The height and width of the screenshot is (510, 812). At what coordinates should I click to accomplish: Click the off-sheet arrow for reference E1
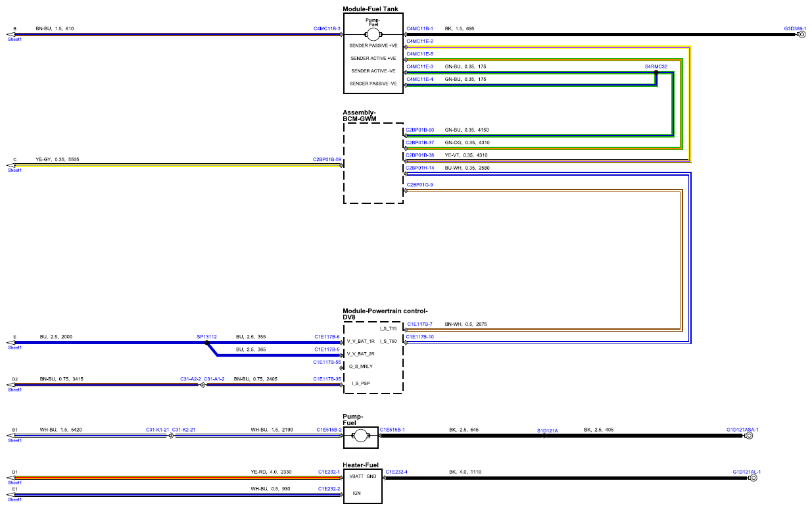click(x=11, y=494)
